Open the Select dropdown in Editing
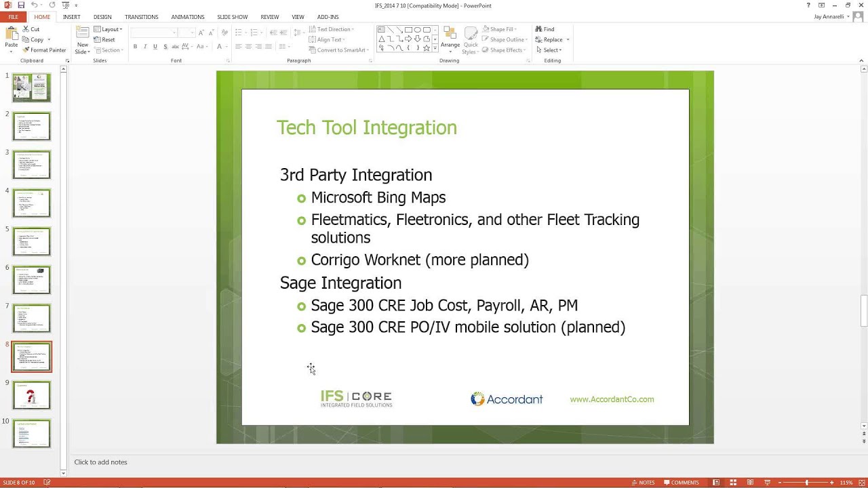The width and height of the screenshot is (868, 488). point(549,50)
